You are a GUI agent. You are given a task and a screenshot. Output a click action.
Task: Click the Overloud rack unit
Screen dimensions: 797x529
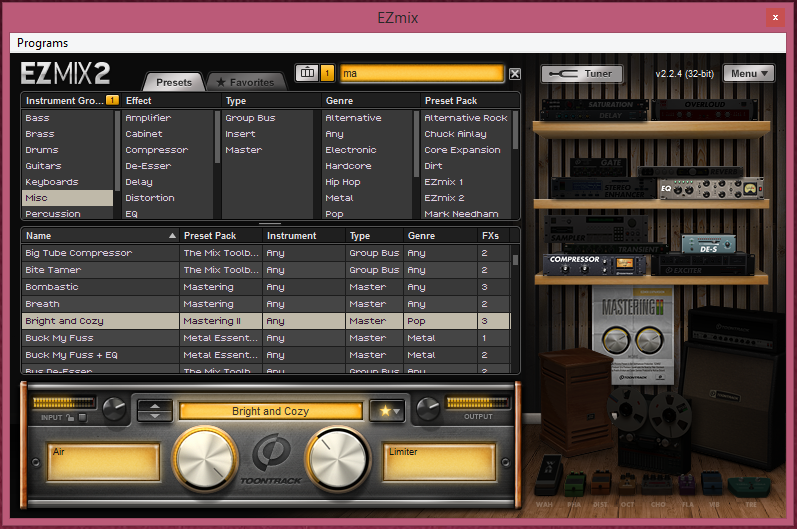704,109
